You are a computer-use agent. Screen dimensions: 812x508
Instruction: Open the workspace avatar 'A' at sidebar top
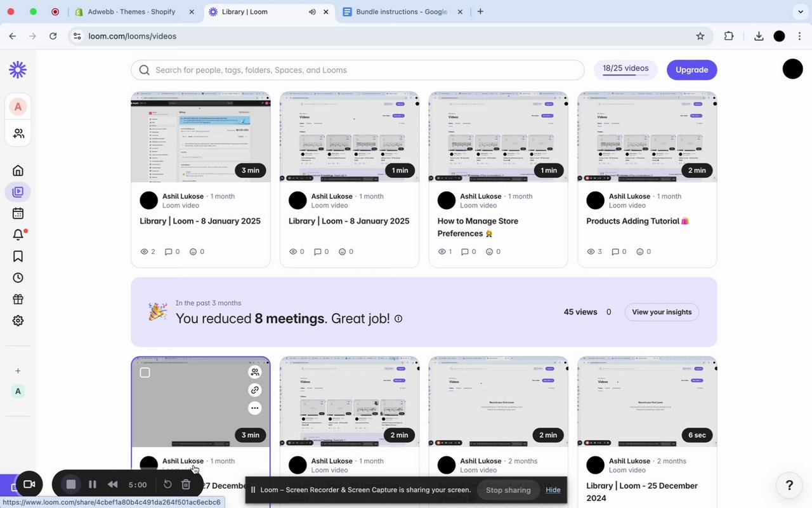(x=18, y=107)
